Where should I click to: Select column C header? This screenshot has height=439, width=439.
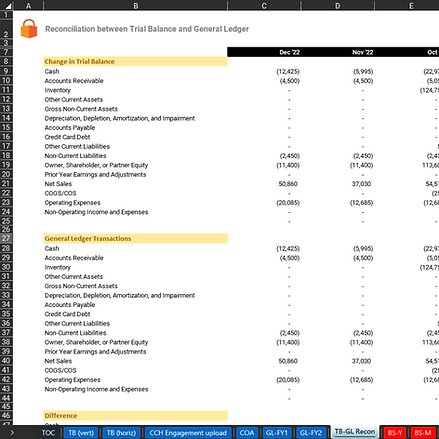click(264, 6)
